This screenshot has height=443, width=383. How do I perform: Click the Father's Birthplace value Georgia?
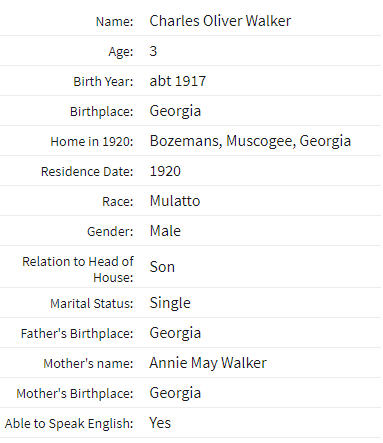pos(175,333)
